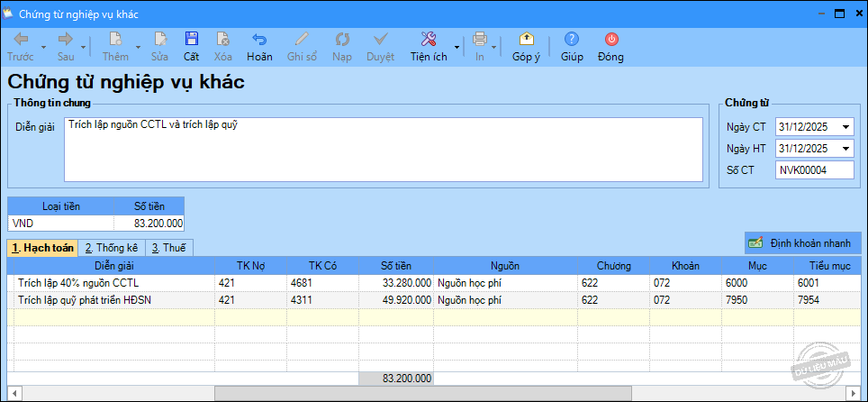Click in the Diễn giải text box

coord(383,150)
